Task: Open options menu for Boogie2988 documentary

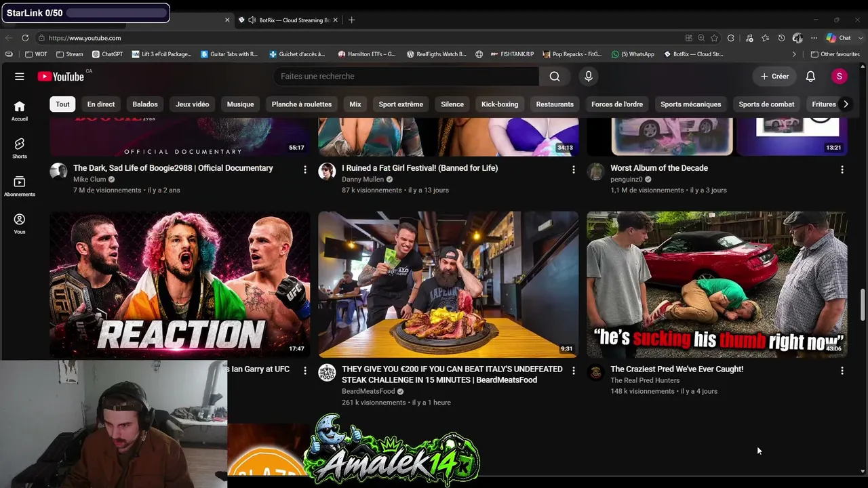Action: click(305, 169)
